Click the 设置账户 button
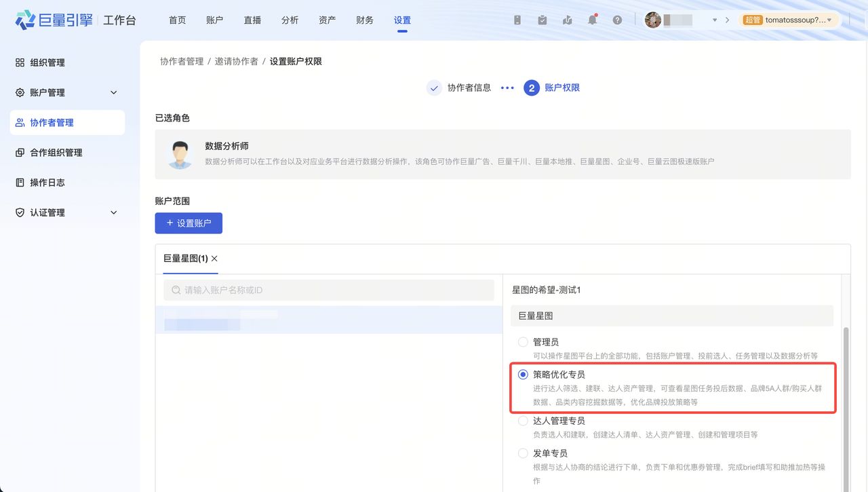 coord(189,223)
